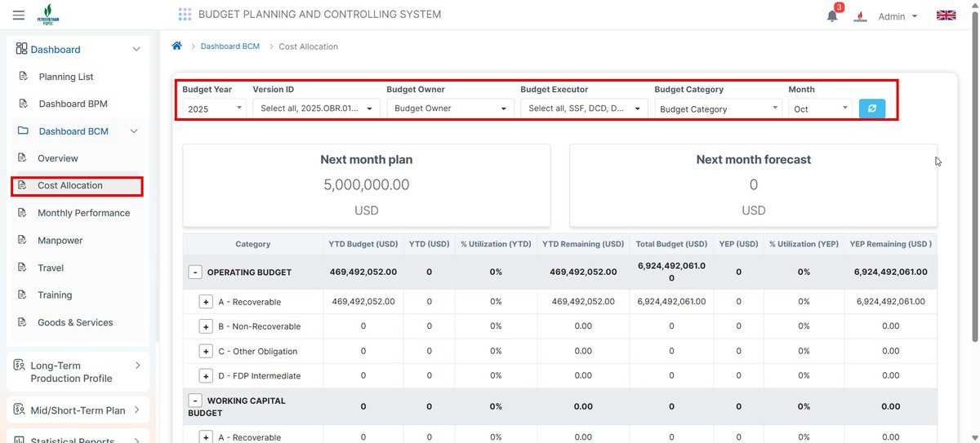
Task: Collapse the OPERATING BUDGET row
Action: pyautogui.click(x=195, y=272)
